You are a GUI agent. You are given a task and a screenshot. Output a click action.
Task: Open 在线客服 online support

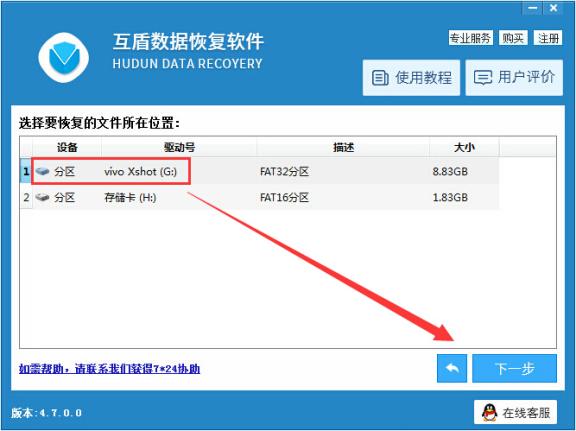click(x=515, y=412)
